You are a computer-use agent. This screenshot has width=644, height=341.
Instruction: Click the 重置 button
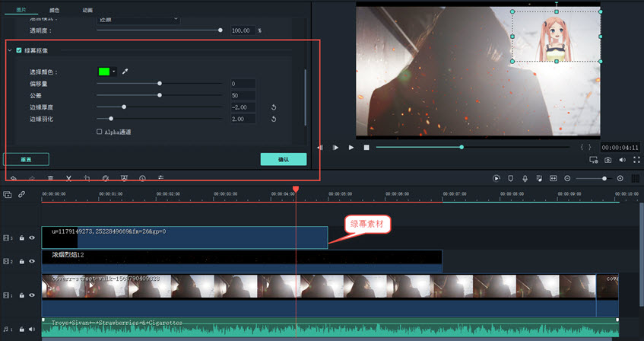[x=27, y=159]
